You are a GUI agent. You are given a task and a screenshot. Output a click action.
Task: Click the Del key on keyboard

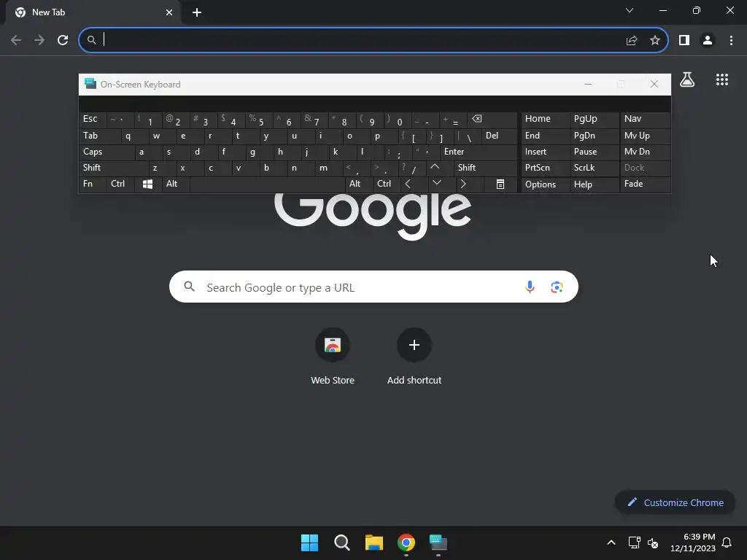[x=499, y=136]
